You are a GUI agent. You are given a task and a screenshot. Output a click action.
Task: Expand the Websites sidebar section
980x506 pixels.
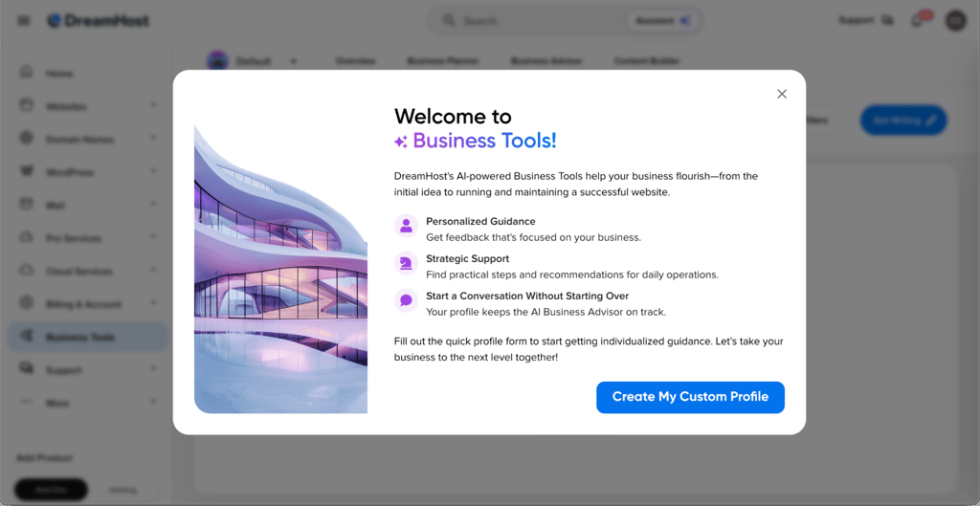(x=153, y=105)
